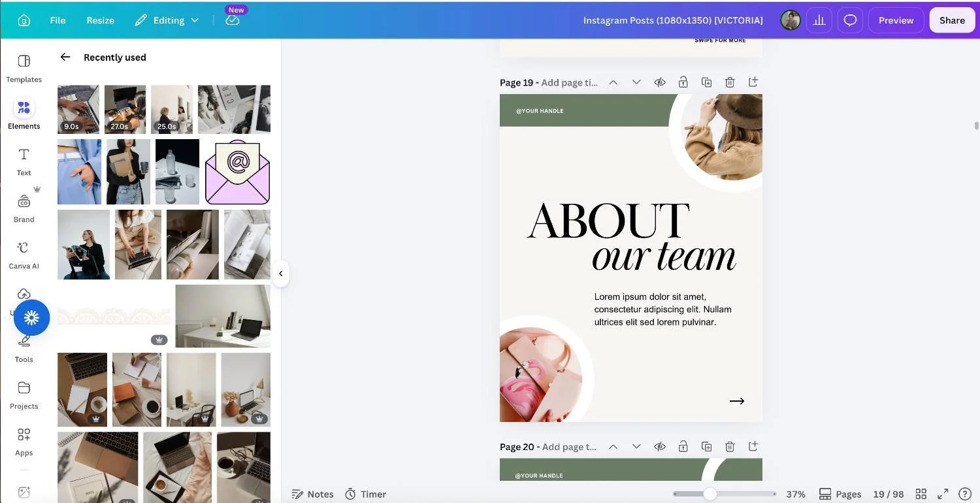Expand the Editing mode dropdown

[x=167, y=20]
